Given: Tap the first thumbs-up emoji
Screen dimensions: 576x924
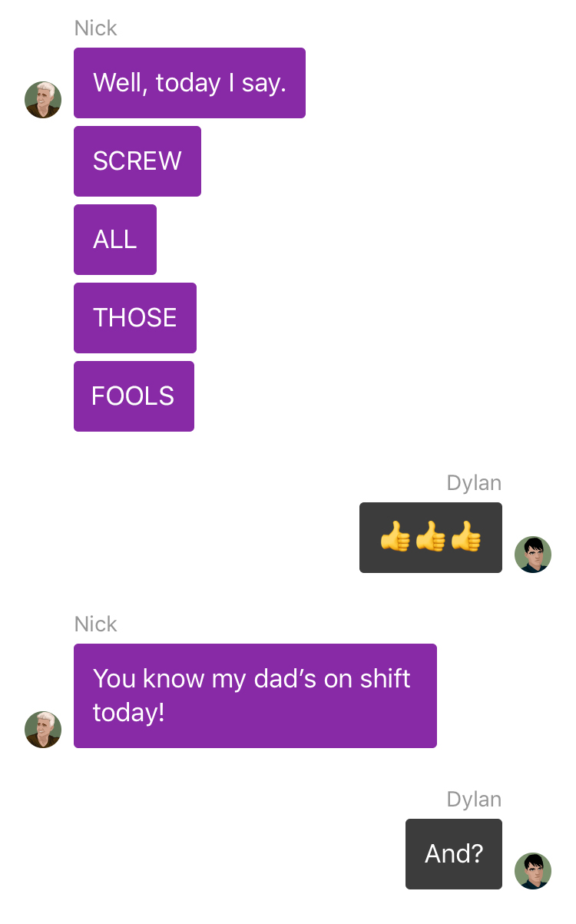Looking at the screenshot, I should click(x=396, y=537).
